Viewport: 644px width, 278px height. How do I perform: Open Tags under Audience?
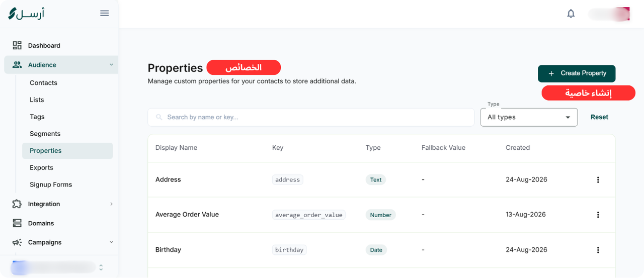(x=37, y=117)
